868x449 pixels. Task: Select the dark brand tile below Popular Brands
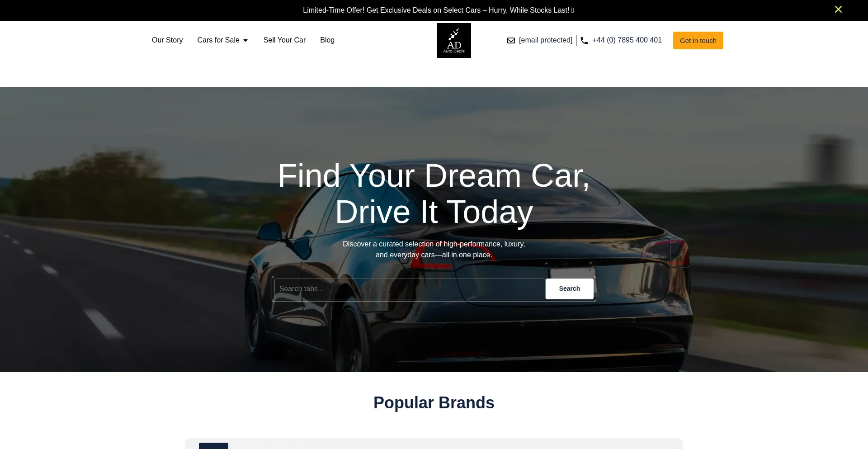click(213, 446)
